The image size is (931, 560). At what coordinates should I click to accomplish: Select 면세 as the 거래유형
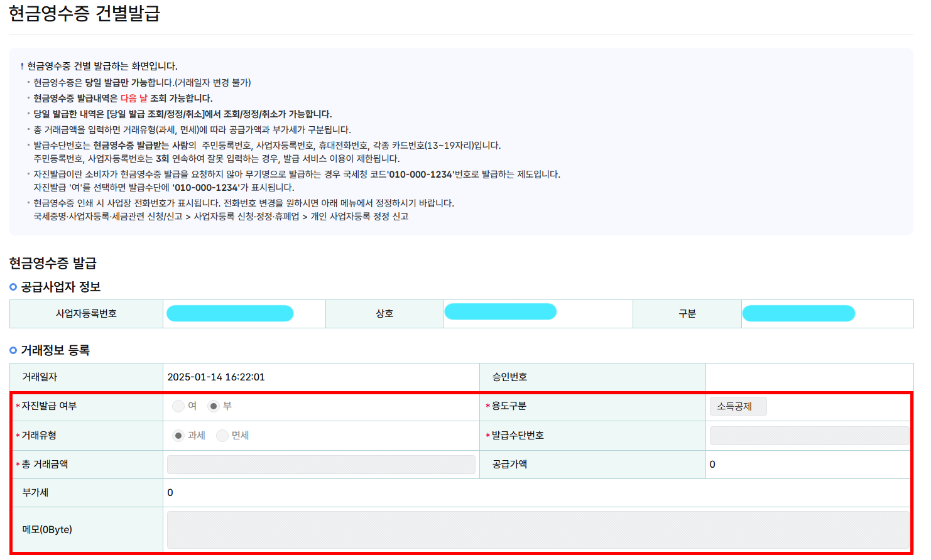pyautogui.click(x=222, y=435)
